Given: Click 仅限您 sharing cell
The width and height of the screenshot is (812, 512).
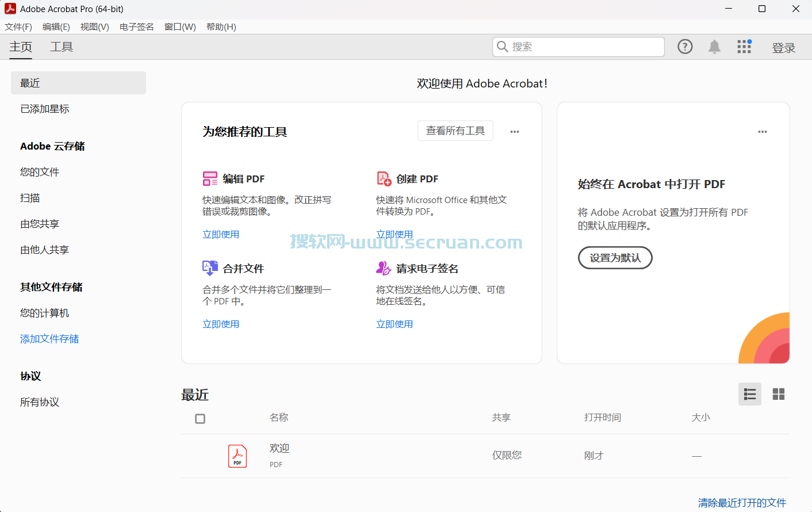Looking at the screenshot, I should point(507,455).
